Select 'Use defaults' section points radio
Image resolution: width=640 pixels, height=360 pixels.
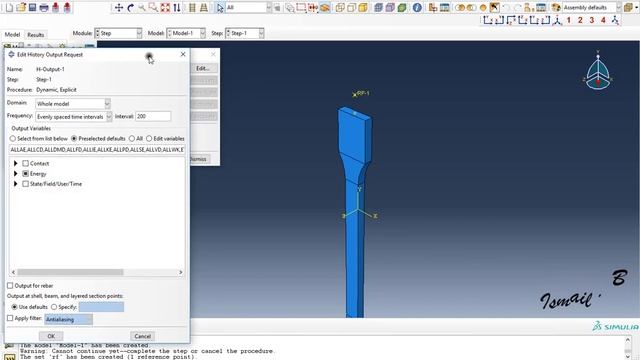14,307
